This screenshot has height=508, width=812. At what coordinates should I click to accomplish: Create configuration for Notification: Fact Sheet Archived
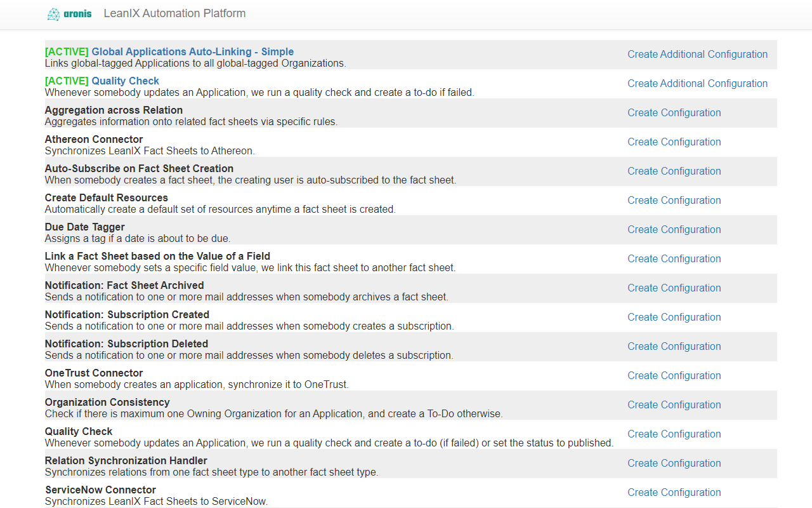(674, 288)
